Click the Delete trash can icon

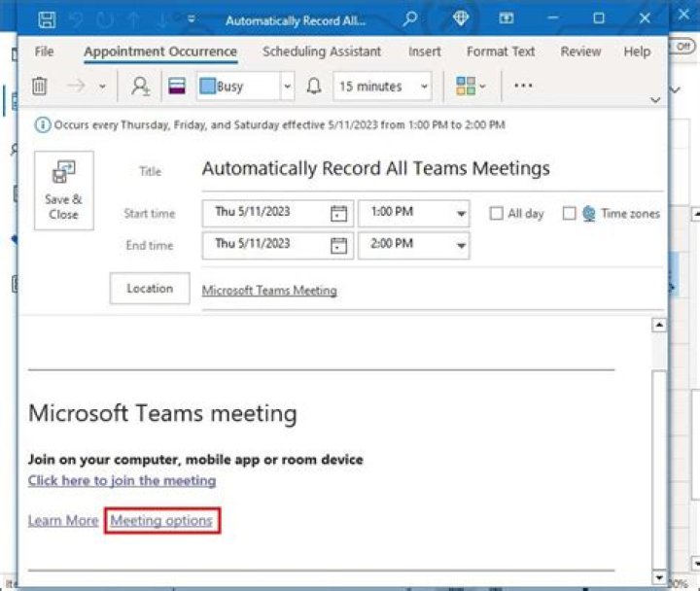(x=39, y=86)
